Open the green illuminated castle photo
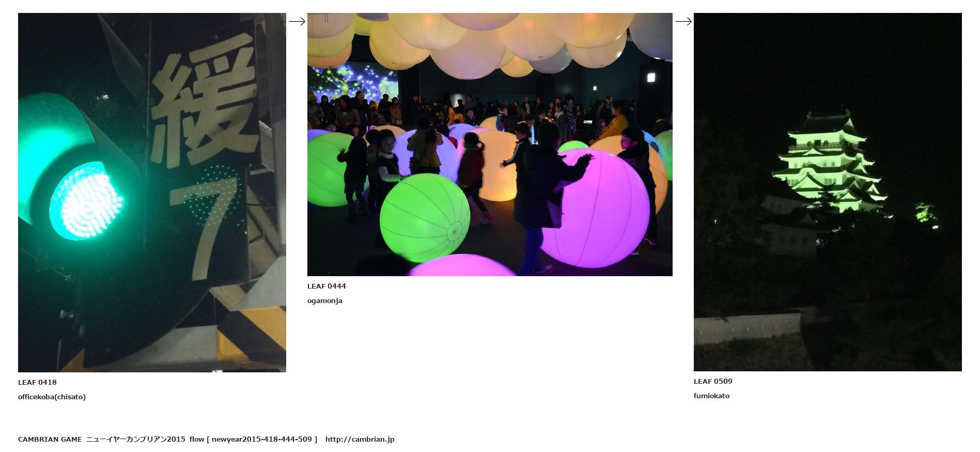The width and height of the screenshot is (980, 452). (827, 192)
